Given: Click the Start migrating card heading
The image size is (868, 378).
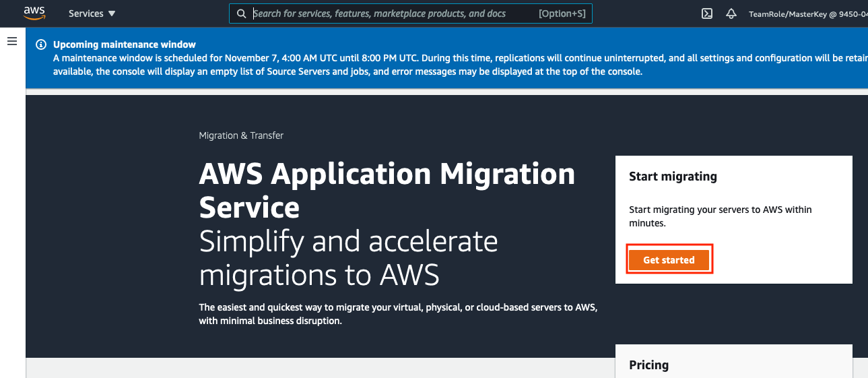Looking at the screenshot, I should click(x=673, y=177).
